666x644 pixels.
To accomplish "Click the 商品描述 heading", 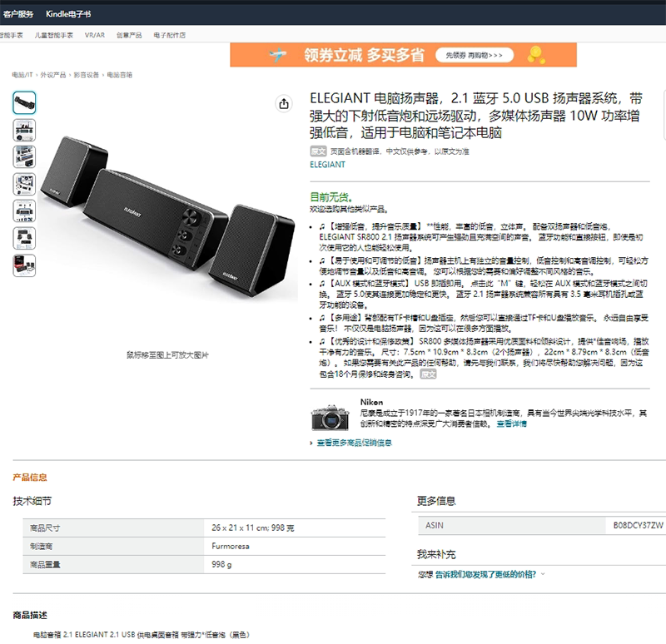I will [30, 615].
